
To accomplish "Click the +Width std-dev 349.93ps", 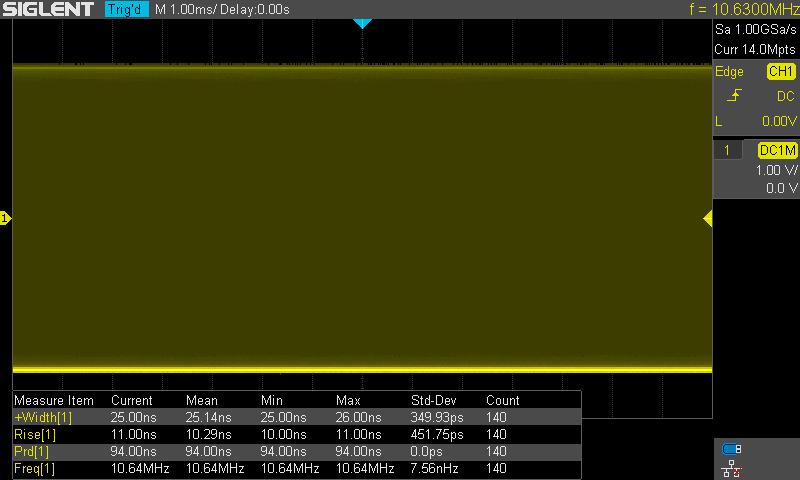I will [x=437, y=417].
